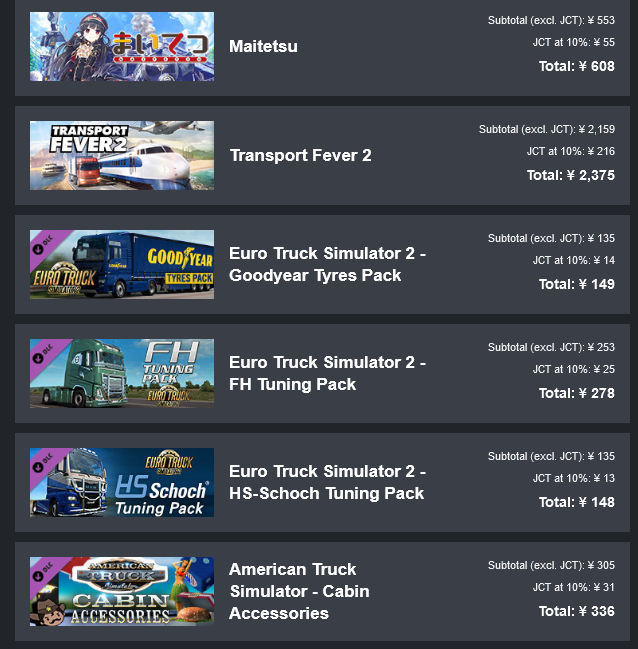Open the Maitetsu game thumbnail
638x649 pixels.
click(122, 46)
